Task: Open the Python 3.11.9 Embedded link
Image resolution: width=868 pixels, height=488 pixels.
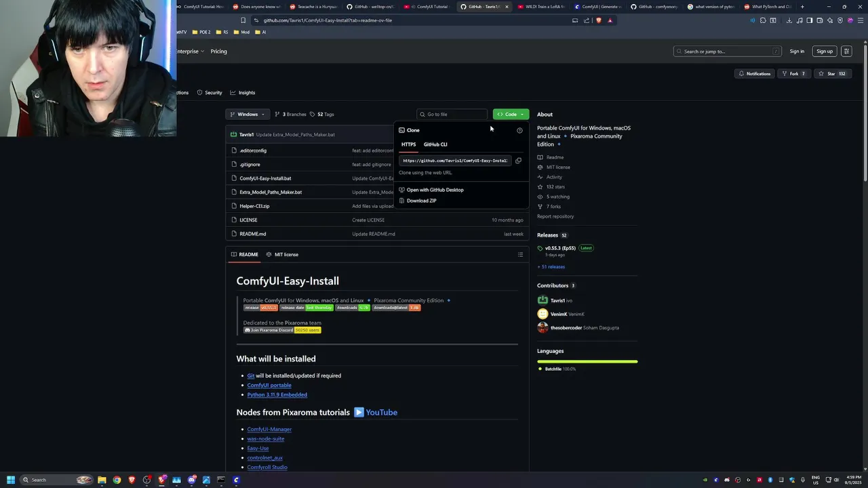Action: [277, 394]
